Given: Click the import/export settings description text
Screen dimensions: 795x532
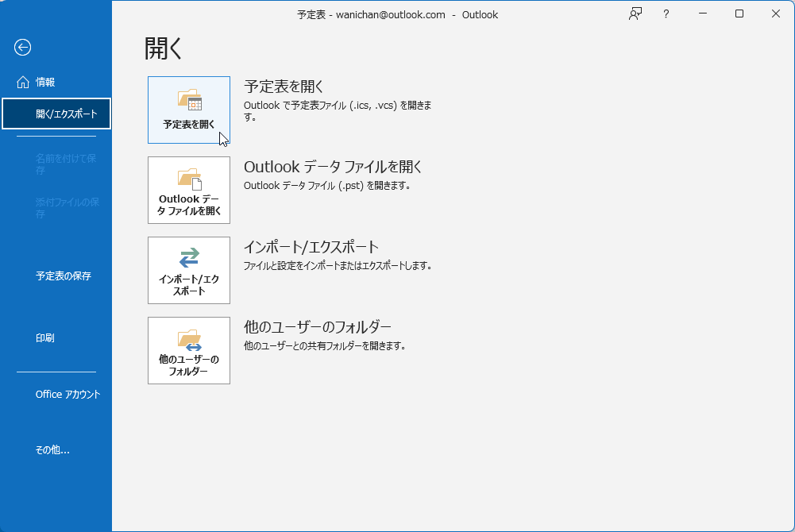Looking at the screenshot, I should click(x=338, y=265).
